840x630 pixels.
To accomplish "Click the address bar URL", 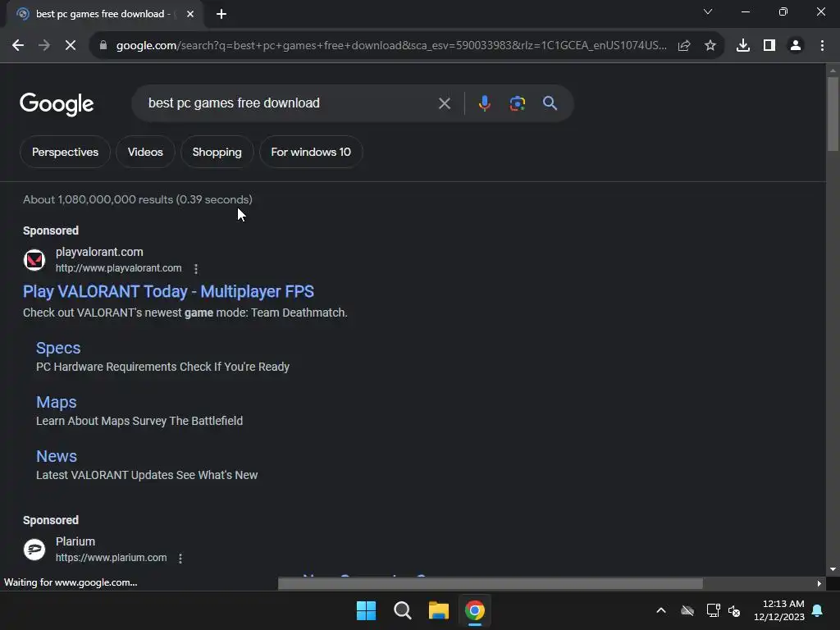I will click(391, 46).
